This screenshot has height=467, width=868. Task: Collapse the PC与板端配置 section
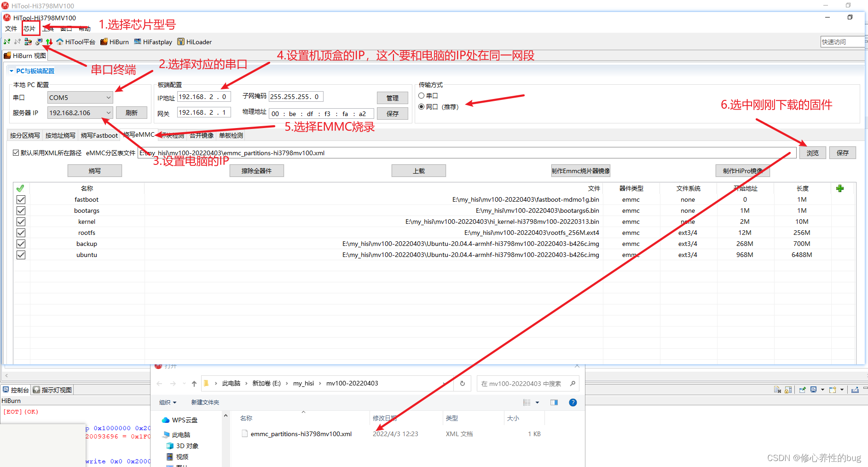(12, 71)
